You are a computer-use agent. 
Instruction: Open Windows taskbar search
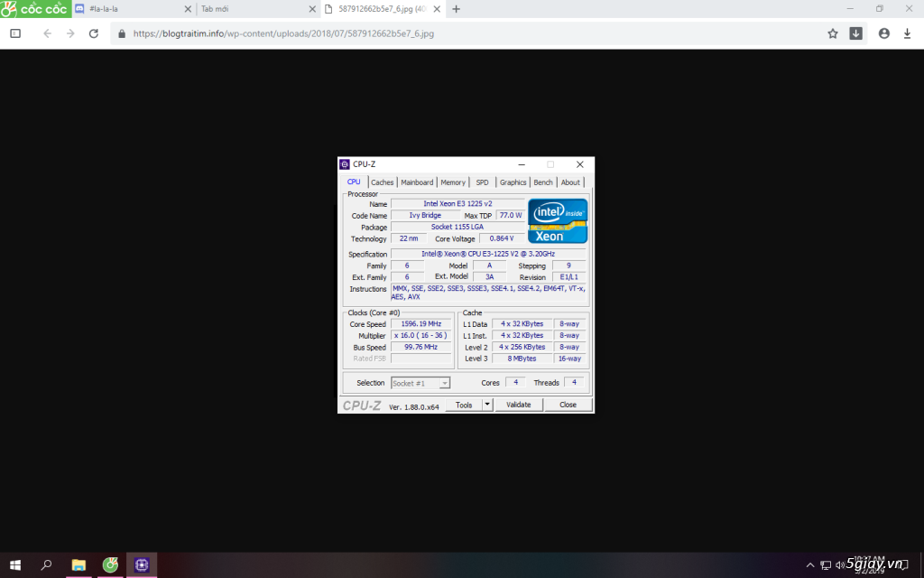[47, 565]
